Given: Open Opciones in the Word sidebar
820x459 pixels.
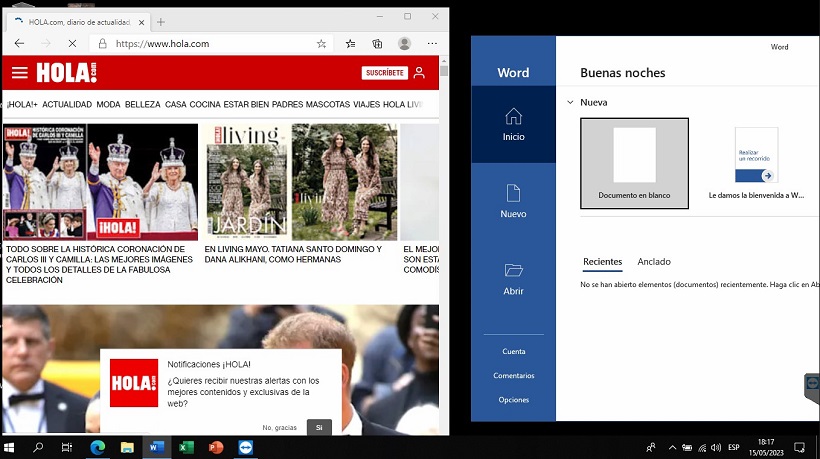Looking at the screenshot, I should click(514, 399).
